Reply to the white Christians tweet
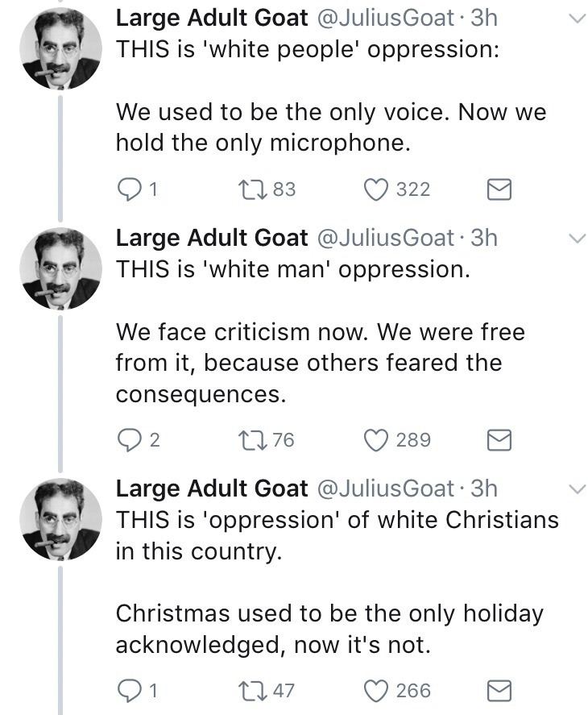Viewport: 588px width, 715px height. (128, 691)
